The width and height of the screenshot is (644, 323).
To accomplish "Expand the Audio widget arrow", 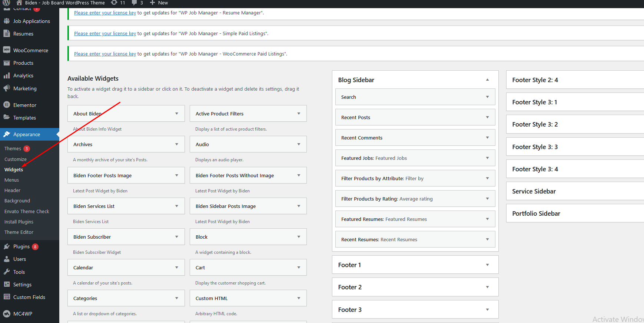I will (299, 144).
